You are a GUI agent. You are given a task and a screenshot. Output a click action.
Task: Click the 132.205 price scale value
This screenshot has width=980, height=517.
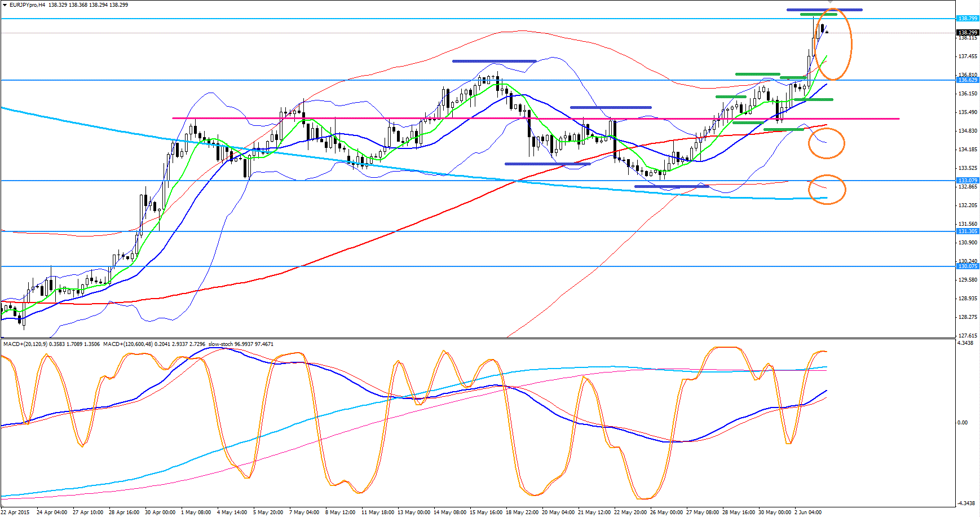tap(968, 205)
